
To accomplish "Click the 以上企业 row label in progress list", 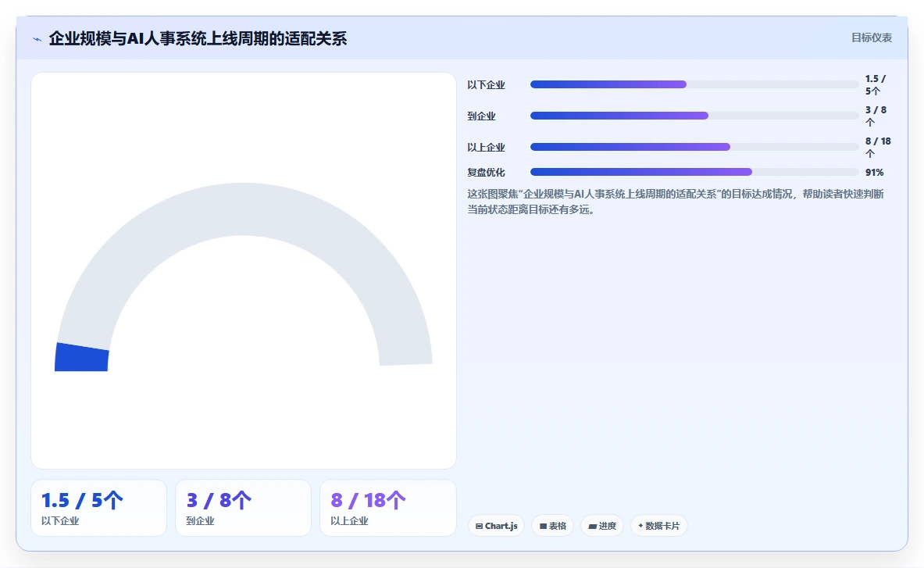I will 486,148.
